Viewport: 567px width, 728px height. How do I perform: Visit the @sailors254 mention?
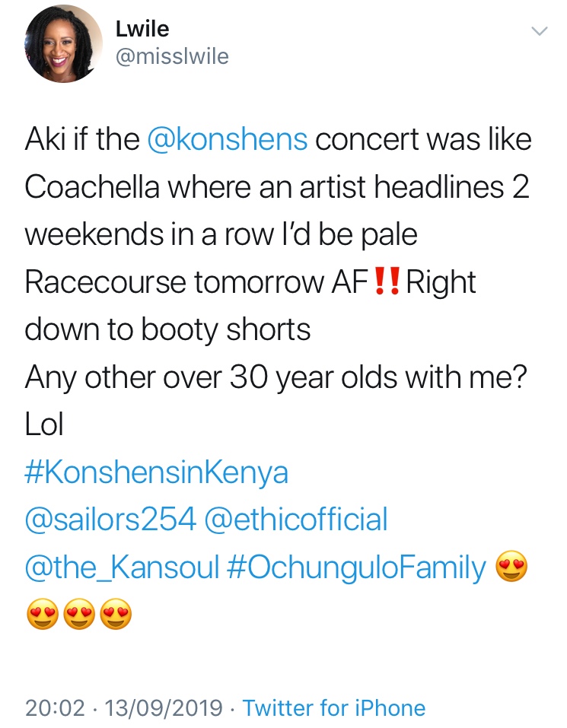click(x=111, y=520)
